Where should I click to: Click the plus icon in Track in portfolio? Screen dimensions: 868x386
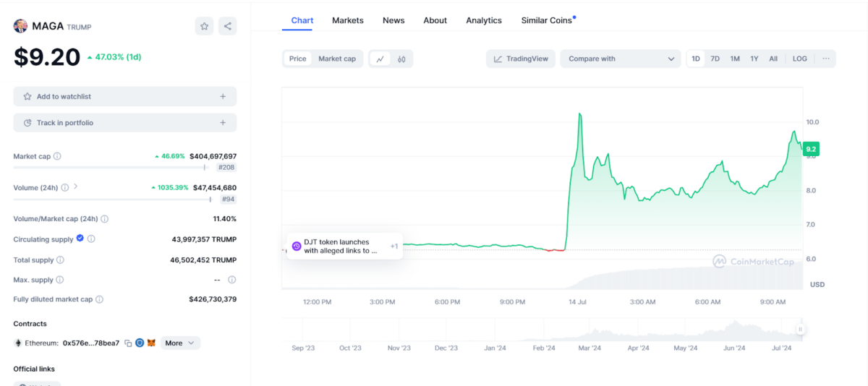[x=223, y=123]
